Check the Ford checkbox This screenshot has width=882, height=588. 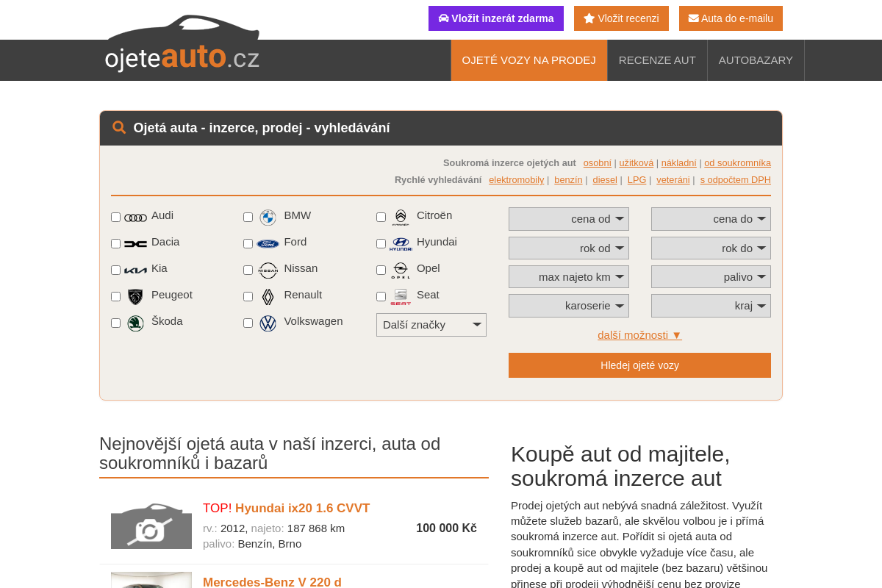248,243
